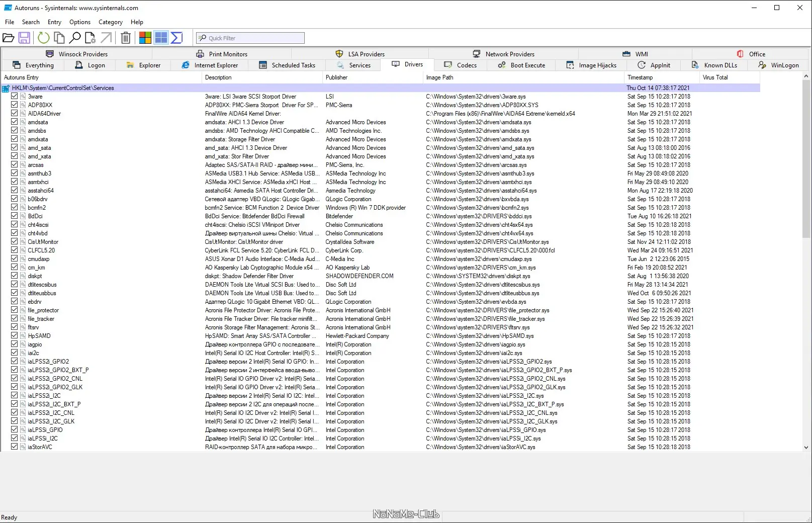The width and height of the screenshot is (812, 523).
Task: Select the iaLPSS2i_GPIO2_GLK entry name
Action: tap(55, 387)
